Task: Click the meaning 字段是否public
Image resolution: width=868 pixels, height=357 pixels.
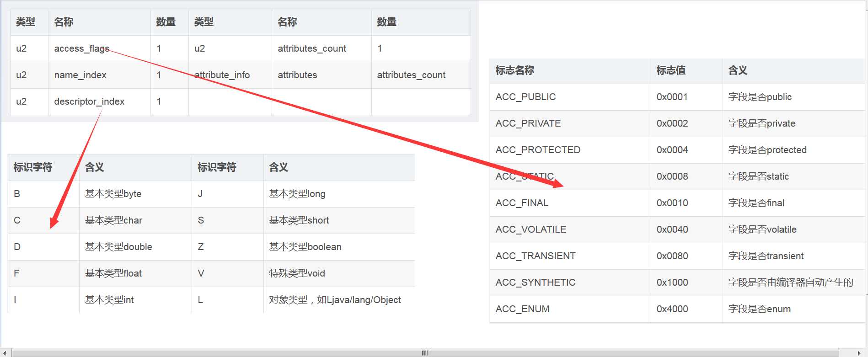Action: pos(760,97)
